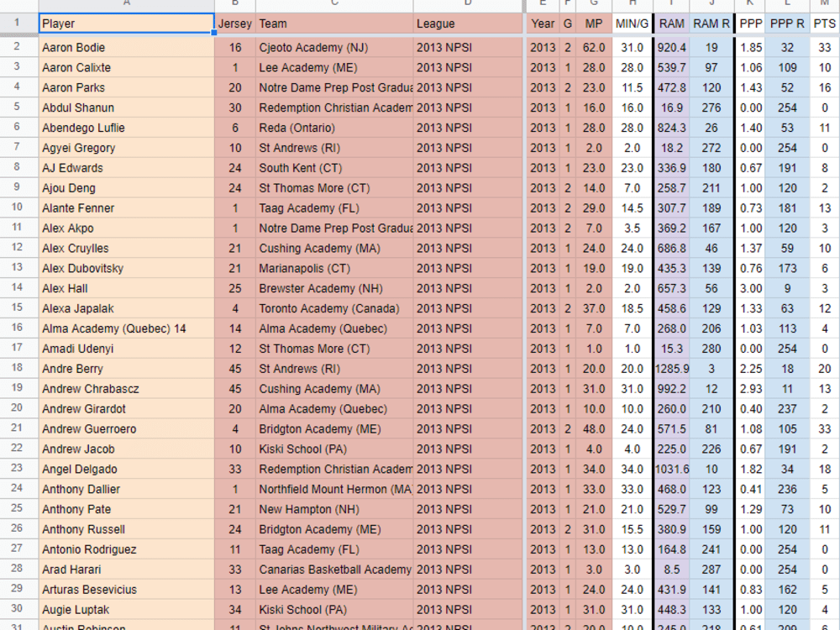Select team cell Cjeoto Academy (NJ)

click(x=334, y=47)
